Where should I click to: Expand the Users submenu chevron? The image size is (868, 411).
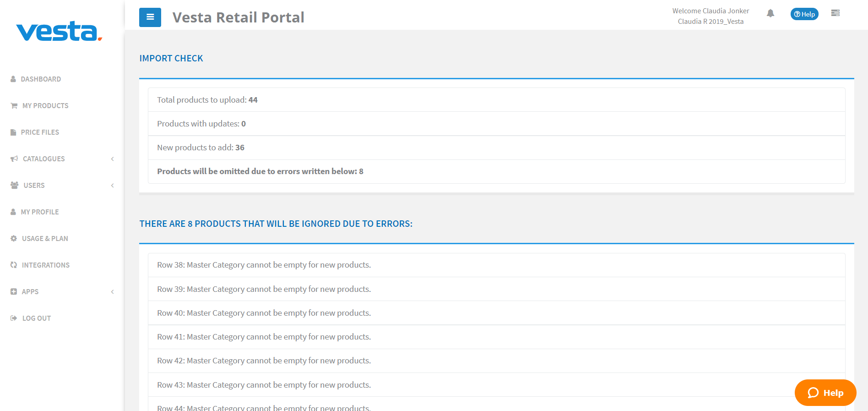tap(112, 186)
